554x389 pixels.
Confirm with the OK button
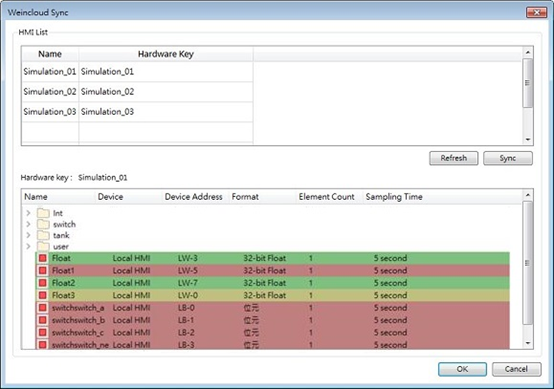click(462, 369)
